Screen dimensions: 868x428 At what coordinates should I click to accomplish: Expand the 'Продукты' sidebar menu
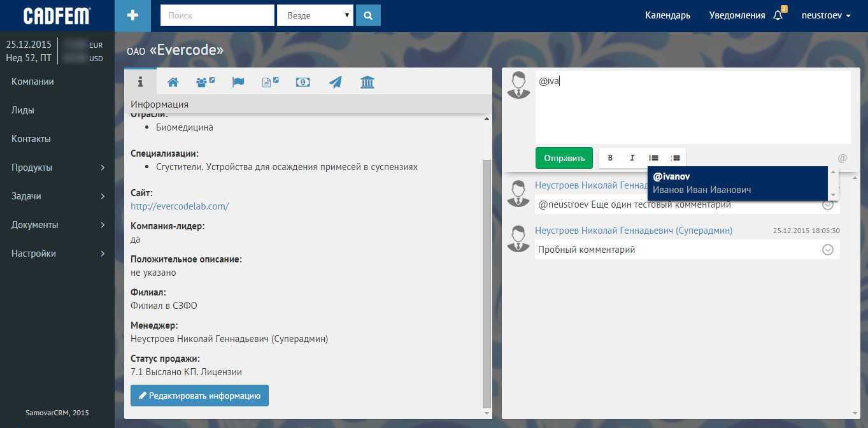(57, 168)
